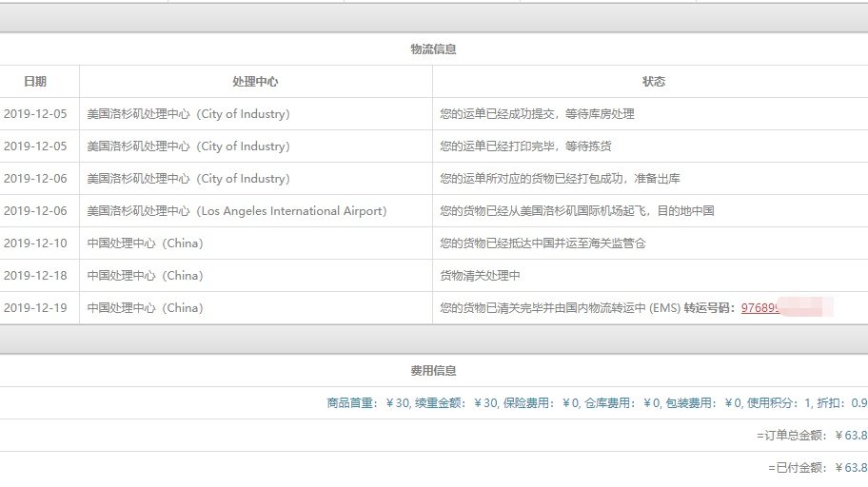Select the status 货物清关处理中
This screenshot has width=868, height=487.
480,275
